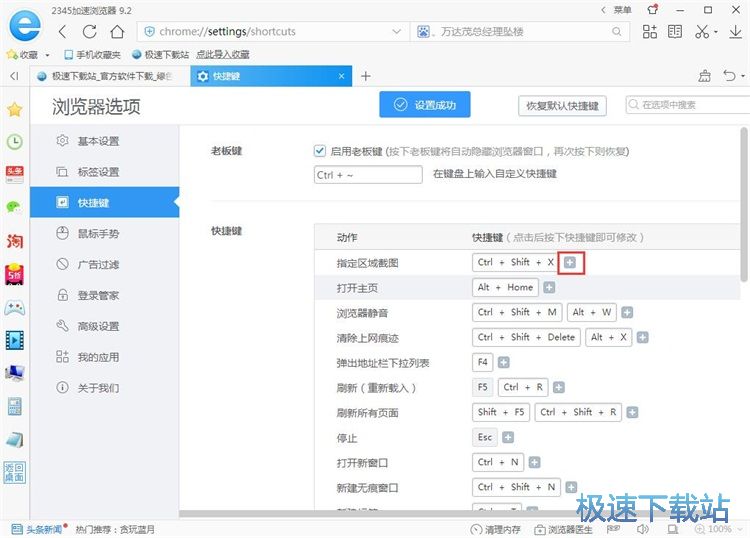Image resolution: width=750 pixels, height=538 pixels.
Task: Open 标签设置 in settings sidebar
Action: [104, 172]
